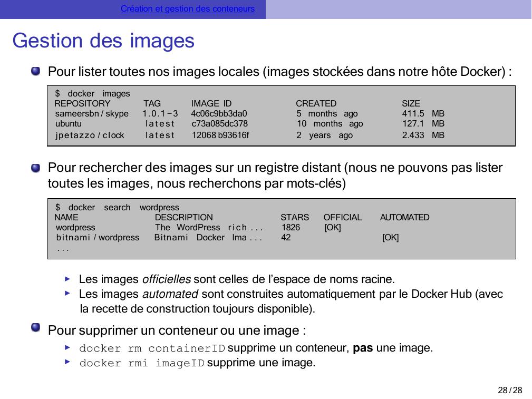Click the triangle marker before "Les images automated"
Screen dimensions: 532x399
click(67, 293)
